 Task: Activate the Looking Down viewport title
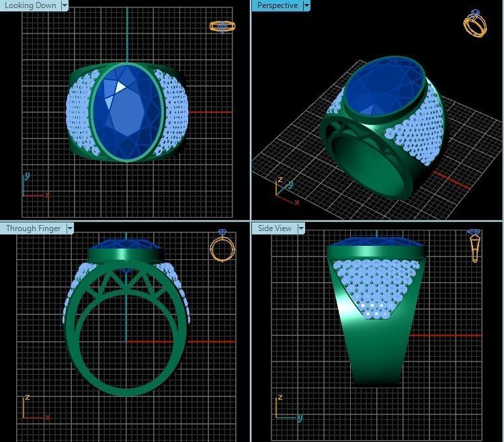pos(30,5)
